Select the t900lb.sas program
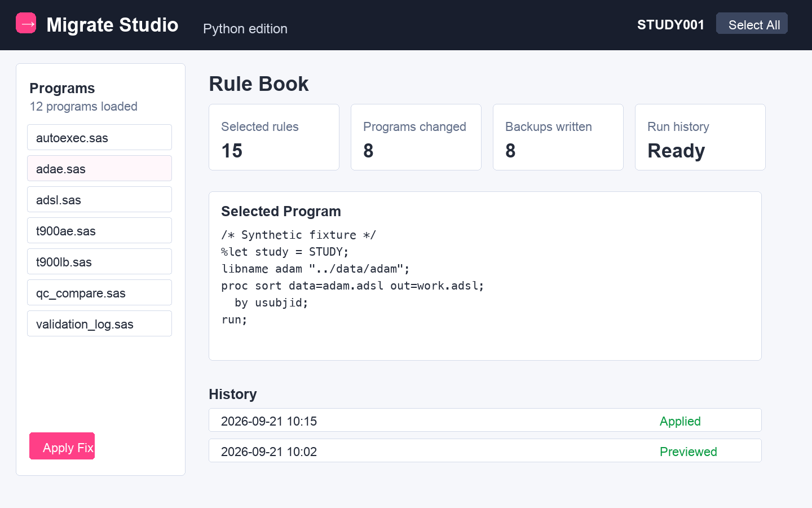The image size is (812, 508). [99, 261]
